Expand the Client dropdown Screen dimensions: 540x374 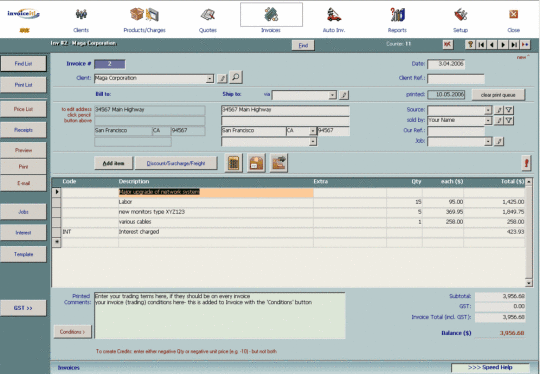tap(210, 79)
